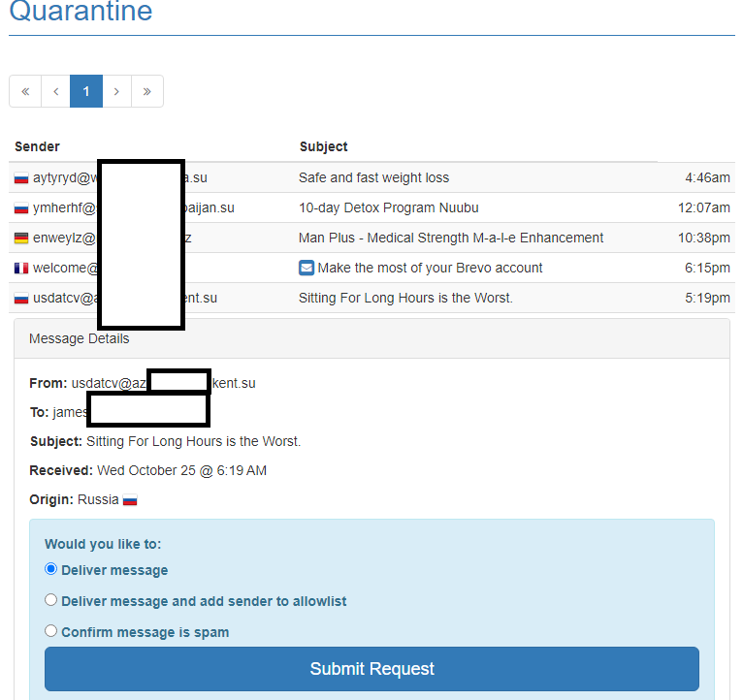Click the envelope icon in Brevo subject
Viewport: 743px width, 700px height.
307,268
